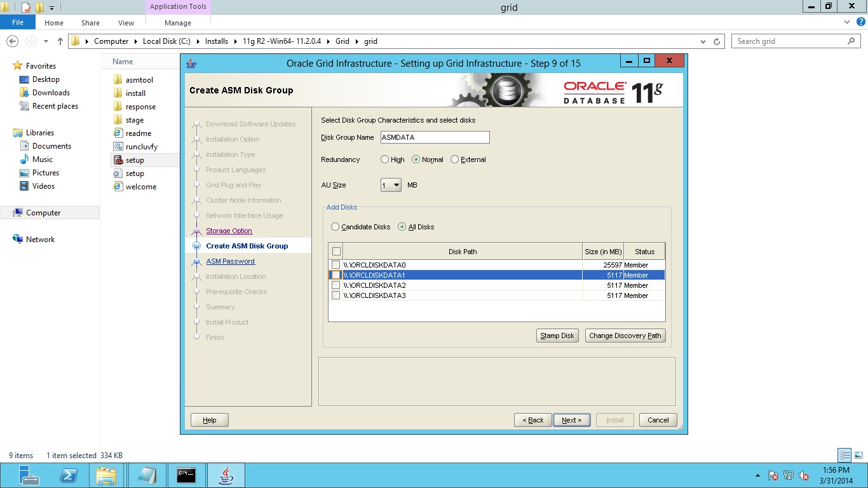Open the install folder icon

click(x=118, y=93)
